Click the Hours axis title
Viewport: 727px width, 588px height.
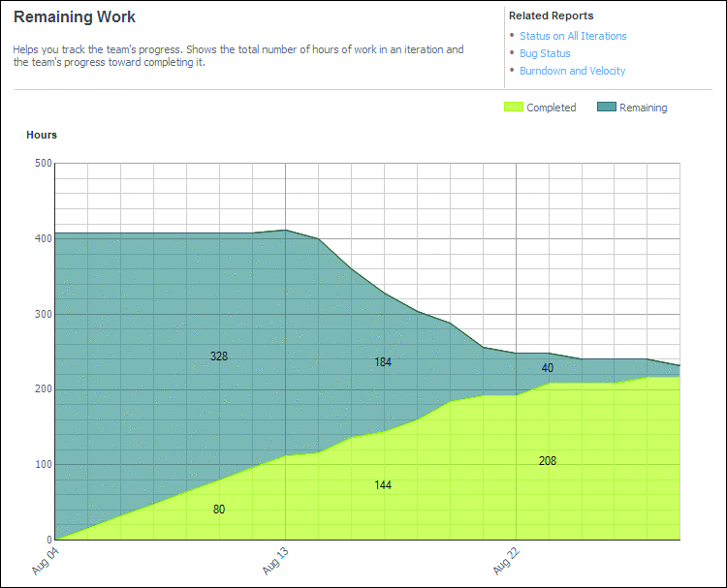coord(42,135)
